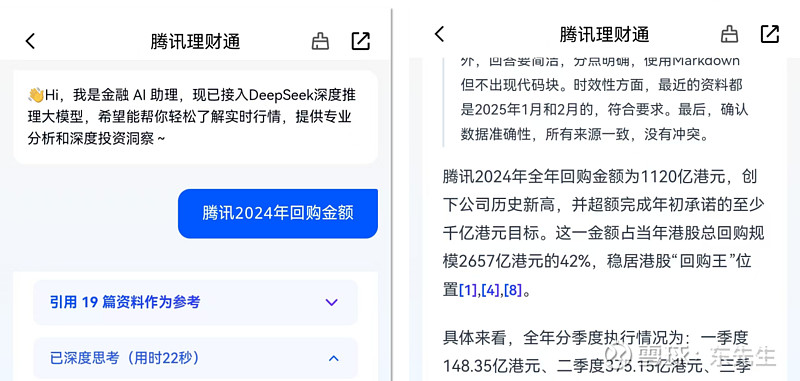Open share icon in right header
800x381 pixels.
point(770,34)
